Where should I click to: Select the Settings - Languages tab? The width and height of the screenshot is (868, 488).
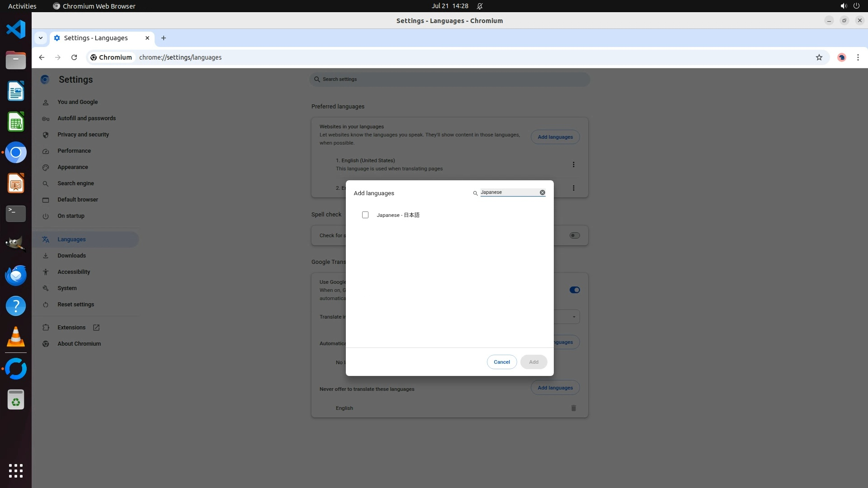click(x=96, y=38)
